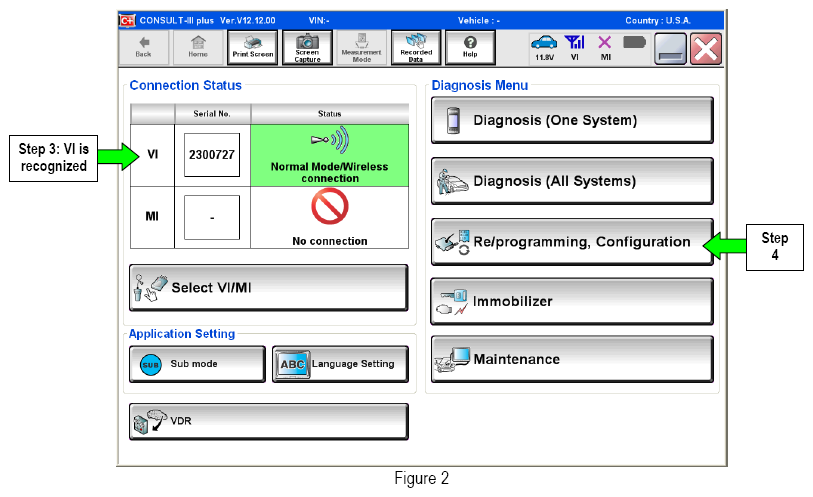
Task: Click the VDR car recorder icon
Action: pos(150,422)
